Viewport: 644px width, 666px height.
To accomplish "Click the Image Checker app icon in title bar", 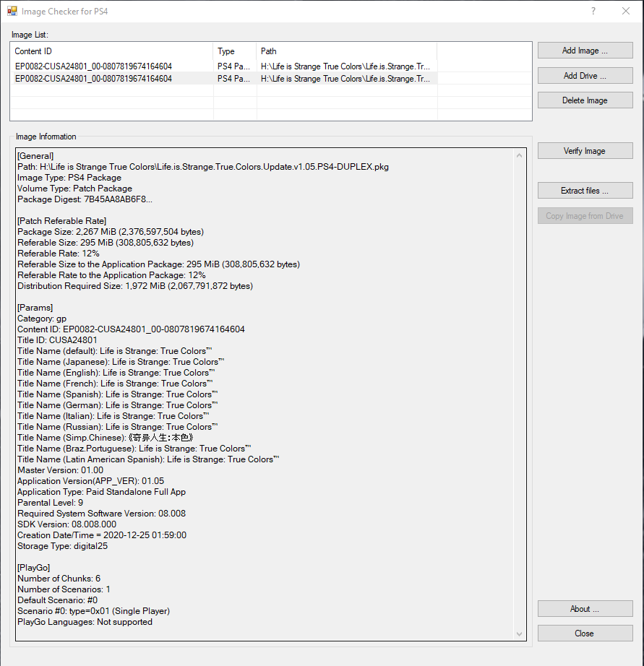I will 12,11.
